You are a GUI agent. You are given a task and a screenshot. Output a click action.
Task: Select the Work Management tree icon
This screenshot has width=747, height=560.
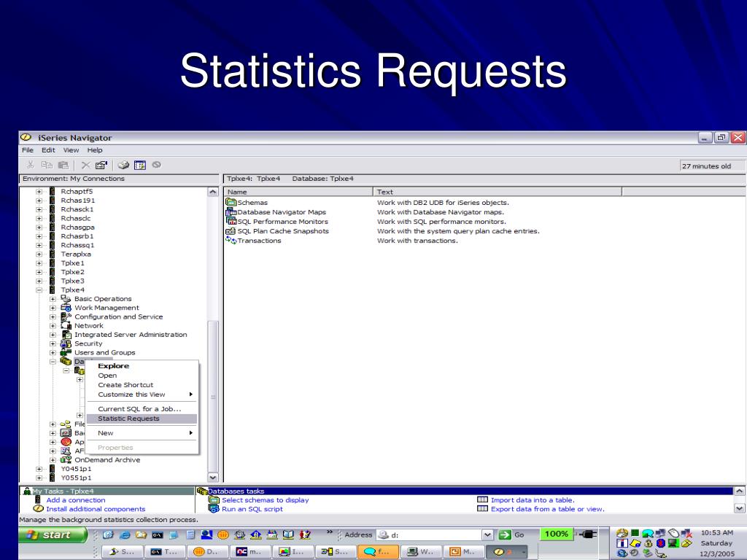click(x=66, y=308)
